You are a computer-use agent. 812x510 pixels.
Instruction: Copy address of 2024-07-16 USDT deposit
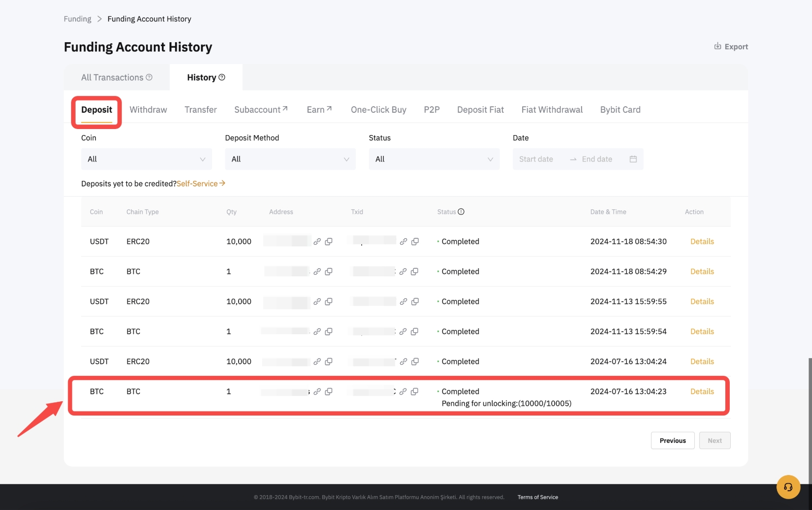[329, 362]
